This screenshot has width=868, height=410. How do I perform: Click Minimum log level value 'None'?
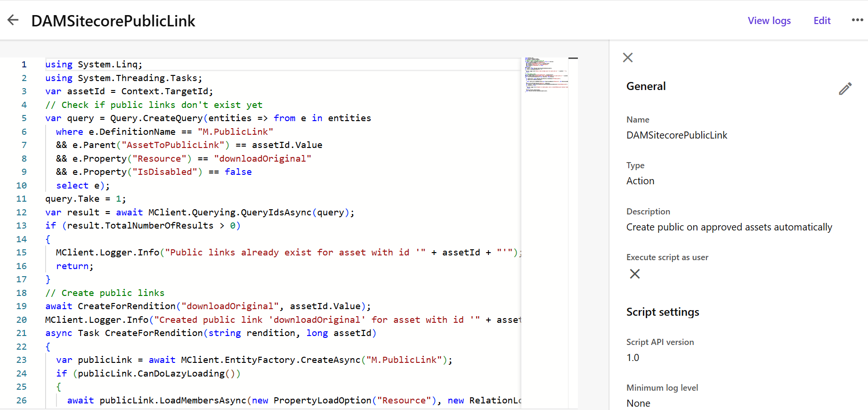pyautogui.click(x=638, y=403)
